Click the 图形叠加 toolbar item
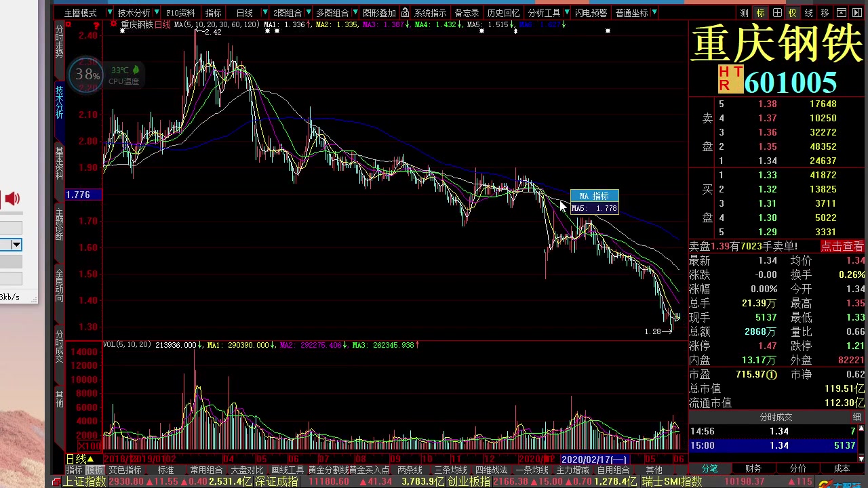This screenshot has width=868, height=488. pos(379,13)
